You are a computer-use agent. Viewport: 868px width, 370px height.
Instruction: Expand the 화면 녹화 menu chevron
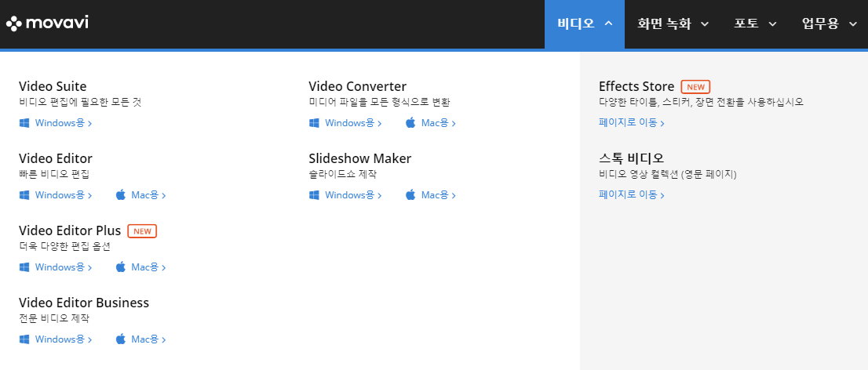[705, 24]
